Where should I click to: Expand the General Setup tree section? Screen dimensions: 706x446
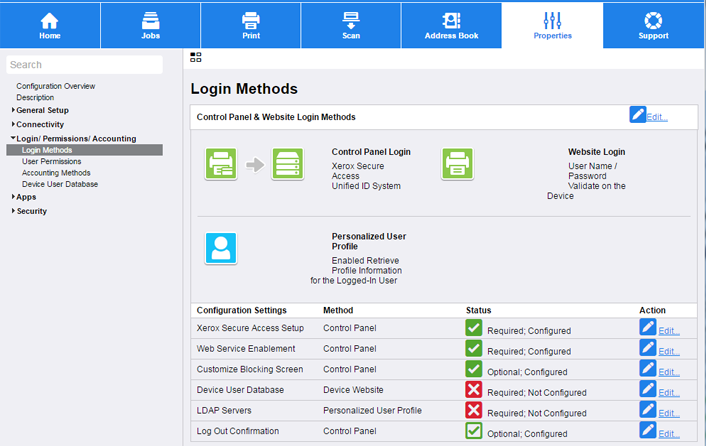click(42, 110)
